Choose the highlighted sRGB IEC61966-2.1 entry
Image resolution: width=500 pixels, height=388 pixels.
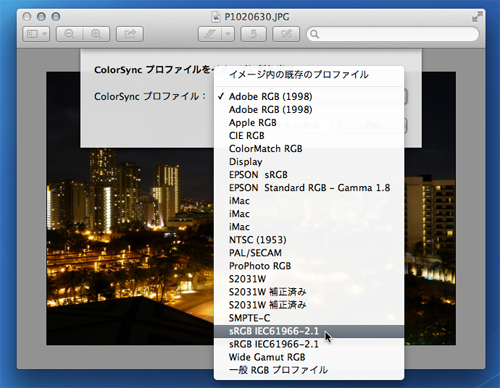coord(309,331)
